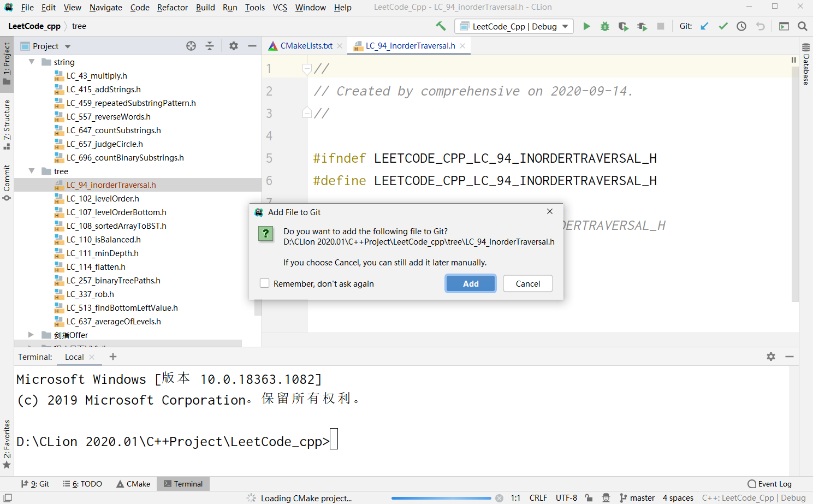This screenshot has height=504, width=813.
Task: Click the Stop square icon
Action: [661, 26]
